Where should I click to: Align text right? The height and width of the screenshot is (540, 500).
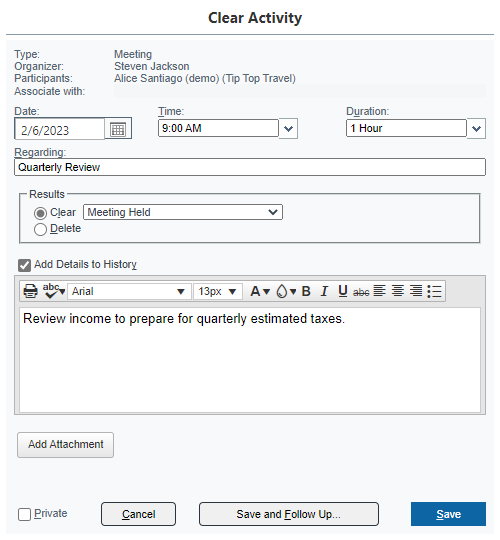[x=416, y=291]
